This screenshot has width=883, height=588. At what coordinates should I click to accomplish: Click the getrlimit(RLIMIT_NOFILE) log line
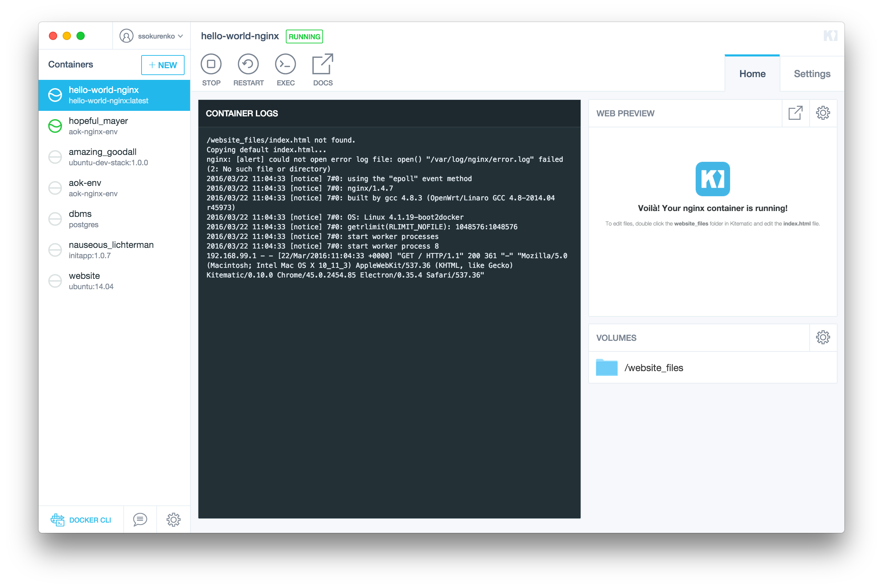coord(362,227)
